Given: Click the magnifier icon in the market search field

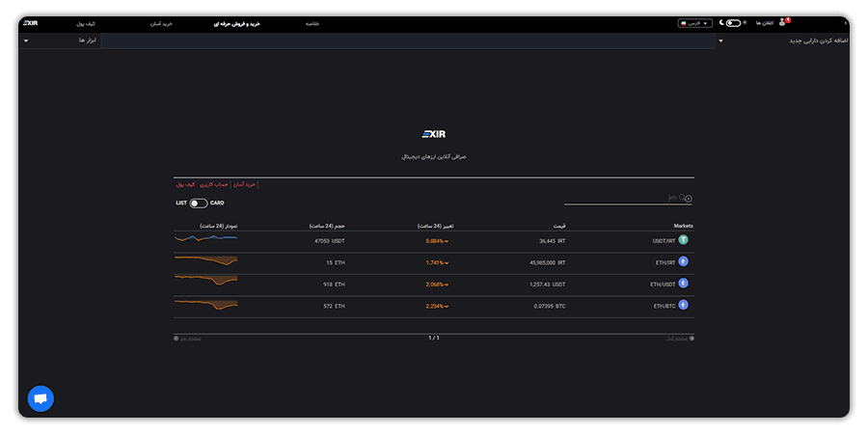Looking at the screenshot, I should pos(682,198).
